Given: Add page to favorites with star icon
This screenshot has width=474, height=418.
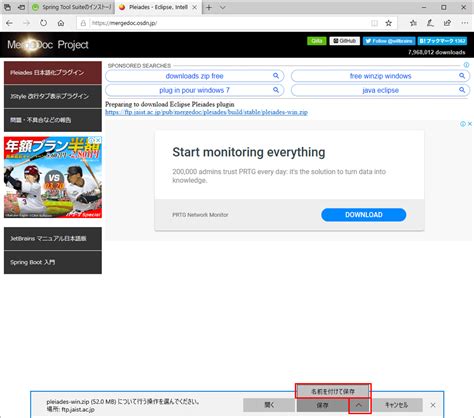Looking at the screenshot, I should (388, 23).
